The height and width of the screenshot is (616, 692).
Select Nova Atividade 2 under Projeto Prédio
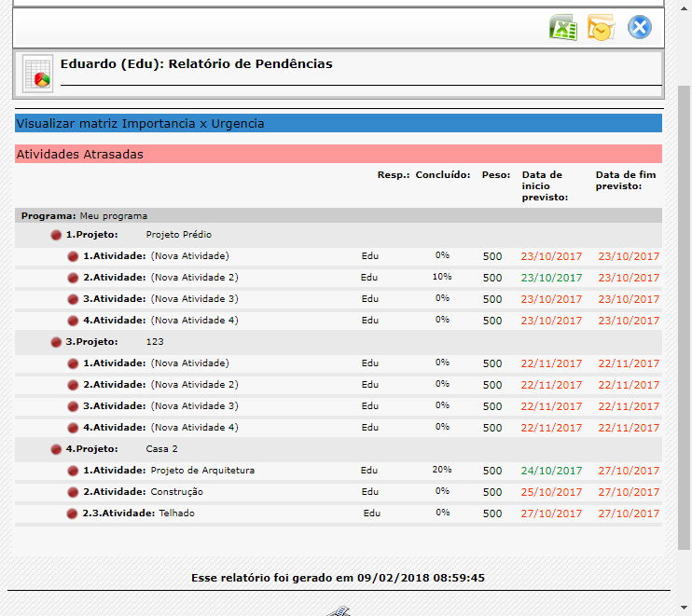coord(194,278)
